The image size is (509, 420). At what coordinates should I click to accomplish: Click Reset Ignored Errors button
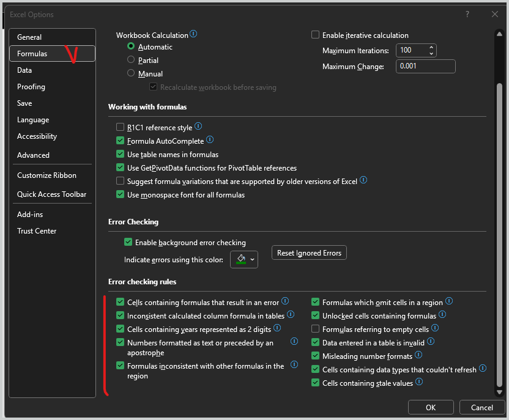(x=309, y=253)
